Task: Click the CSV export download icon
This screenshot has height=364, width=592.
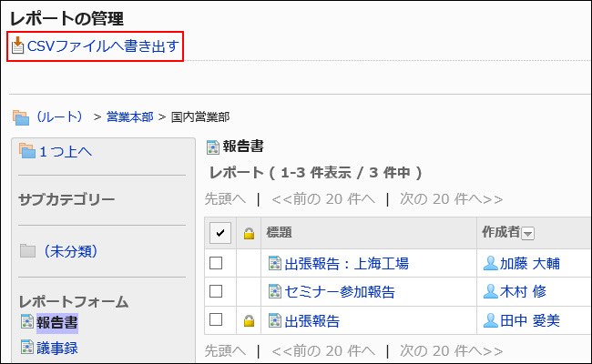Action: 17,46
